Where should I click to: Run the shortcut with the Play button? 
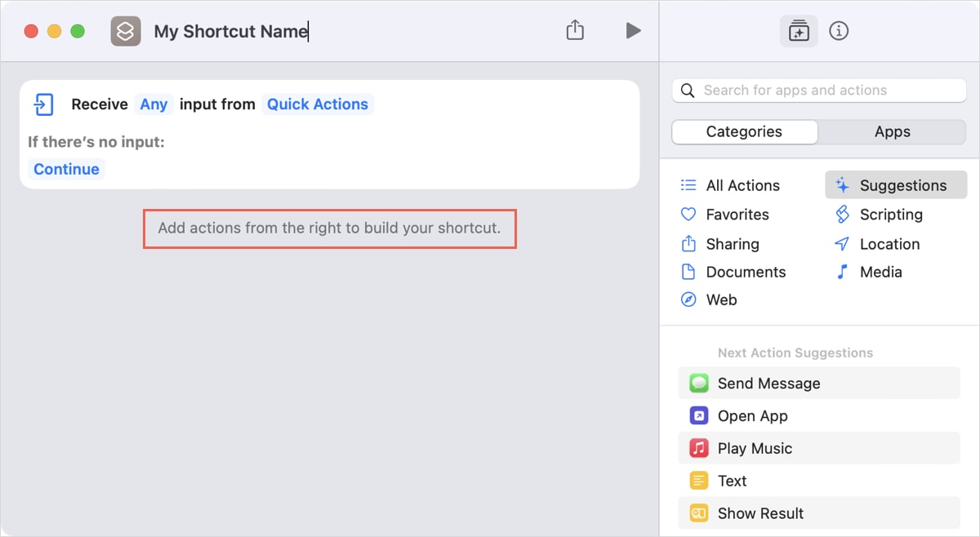(633, 30)
